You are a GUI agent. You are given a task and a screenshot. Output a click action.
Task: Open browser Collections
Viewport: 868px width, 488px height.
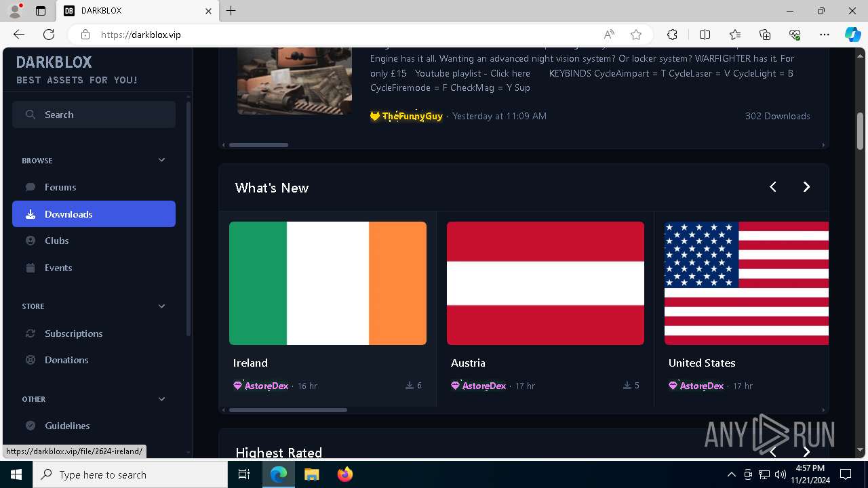click(x=765, y=35)
